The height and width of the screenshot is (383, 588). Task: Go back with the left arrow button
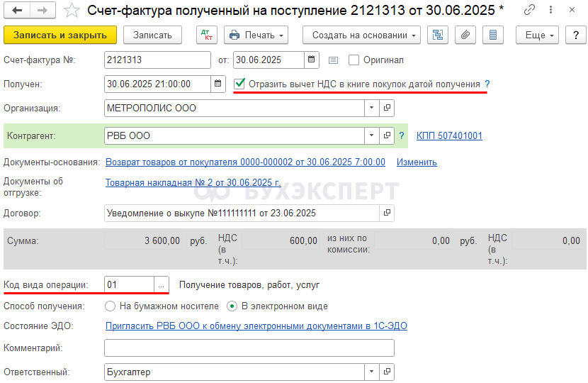(x=17, y=10)
